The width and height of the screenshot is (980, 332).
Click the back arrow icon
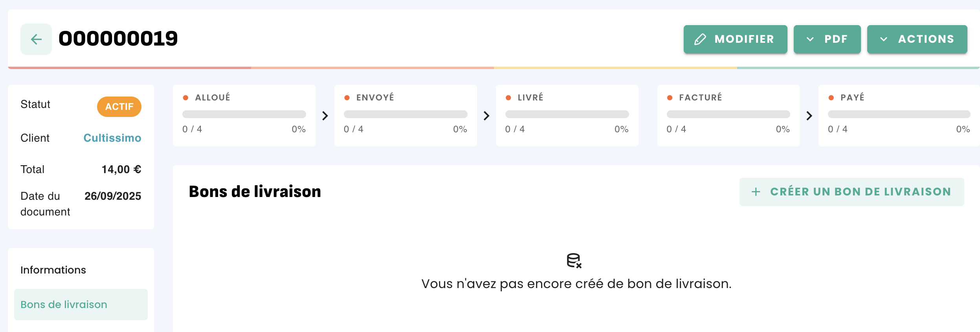click(36, 39)
